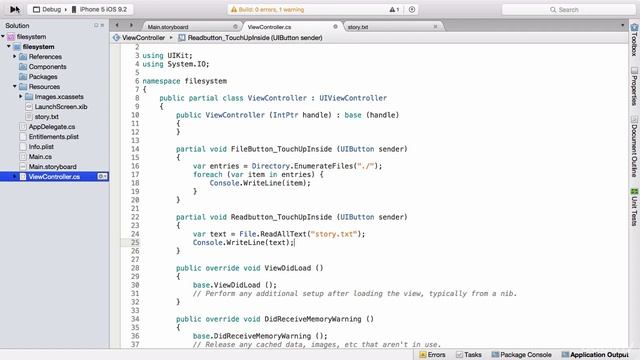Click the text "story.txt" string in line 24
The width and height of the screenshot is (640, 360).
tap(333, 234)
